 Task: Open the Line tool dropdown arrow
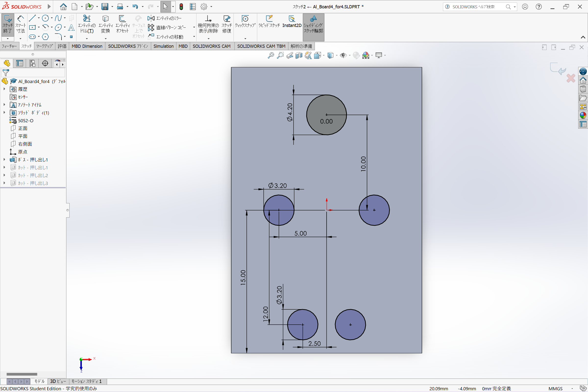pyautogui.click(x=39, y=18)
